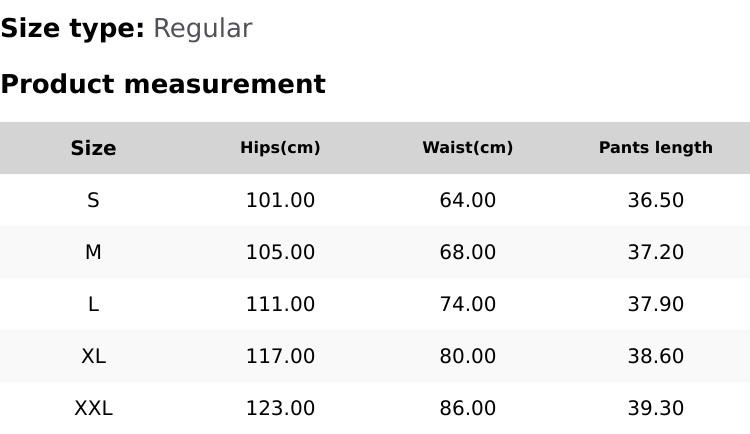Select the Regular size type value
750x434 pixels.
coord(202,29)
